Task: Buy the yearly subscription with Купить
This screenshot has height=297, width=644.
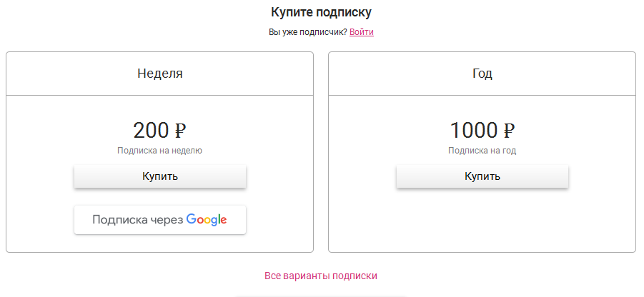Action: [482, 176]
